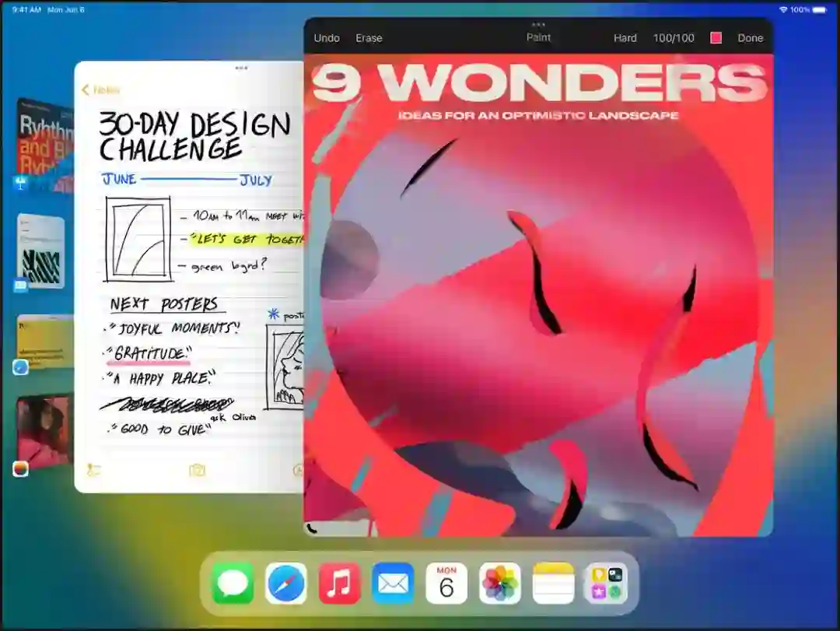Tap the face poster sketch in note

(285, 369)
